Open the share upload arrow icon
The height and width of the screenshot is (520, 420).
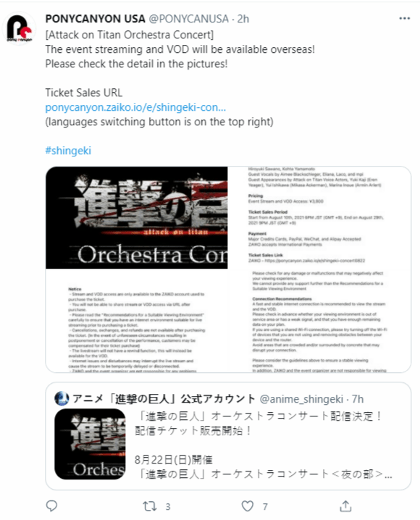click(x=345, y=506)
